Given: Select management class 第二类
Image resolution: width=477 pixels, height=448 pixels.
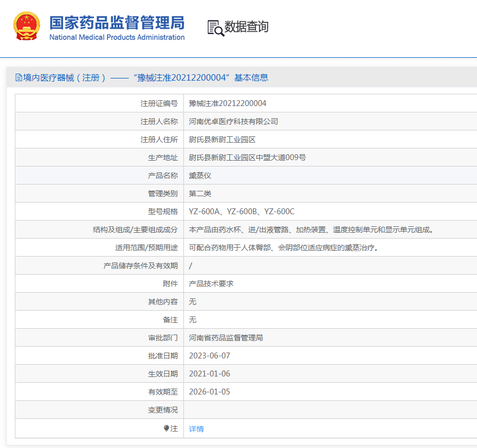Looking at the screenshot, I should (x=200, y=194).
